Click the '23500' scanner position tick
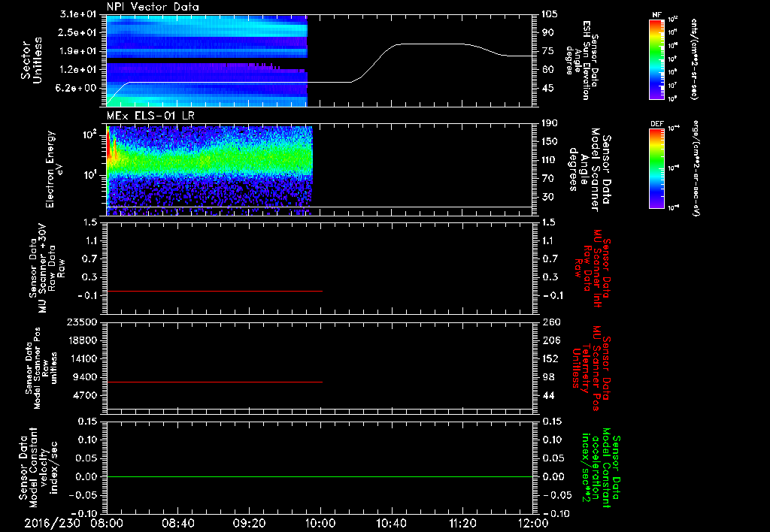 (x=83, y=322)
